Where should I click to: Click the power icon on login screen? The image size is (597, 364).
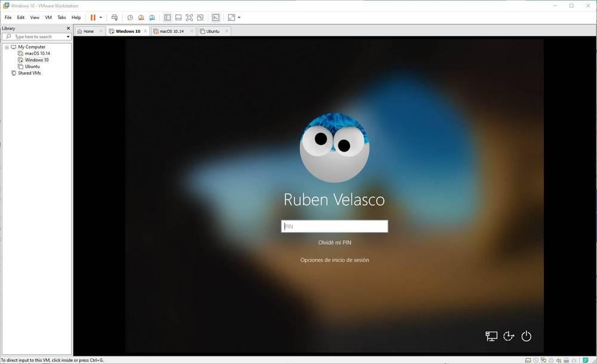526,336
